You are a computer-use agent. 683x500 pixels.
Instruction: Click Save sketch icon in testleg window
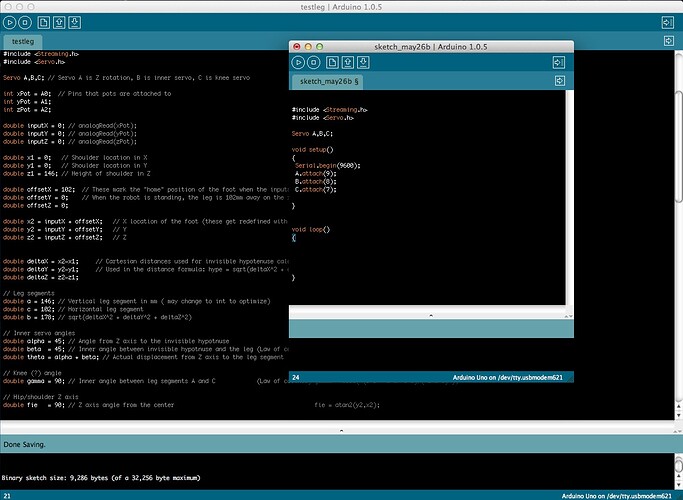[x=74, y=22]
